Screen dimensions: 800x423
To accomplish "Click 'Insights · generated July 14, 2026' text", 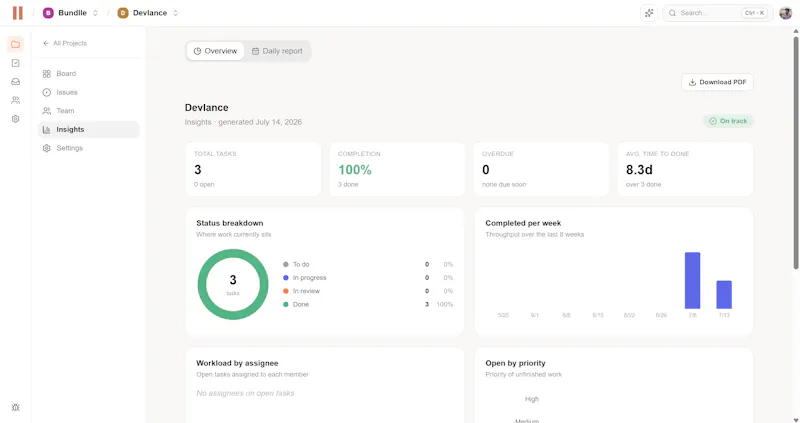I will pyautogui.click(x=243, y=122).
